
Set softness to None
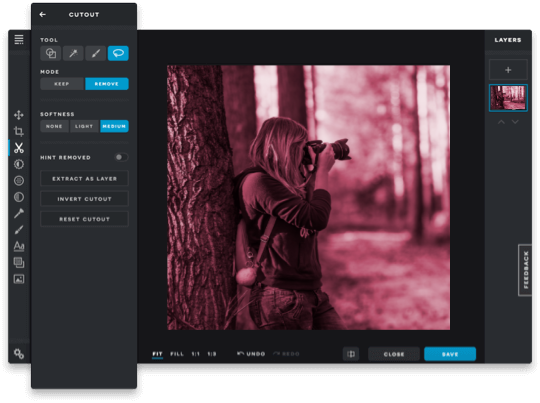54,126
